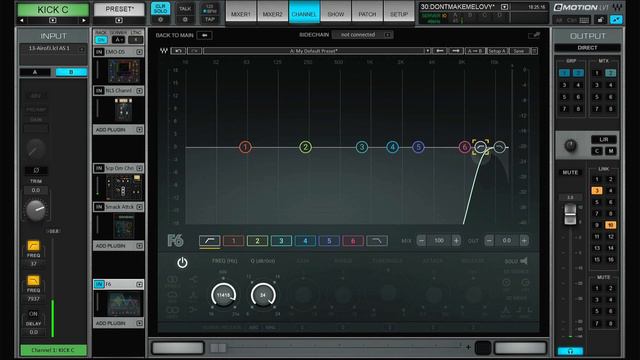Open first ADD PLUGIN slot menu

(140, 130)
